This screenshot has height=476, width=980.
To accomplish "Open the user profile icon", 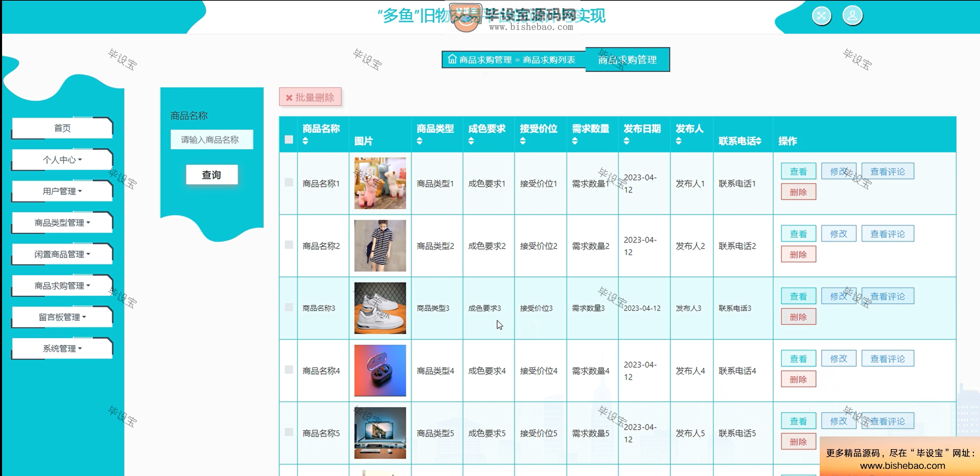I will 852,15.
